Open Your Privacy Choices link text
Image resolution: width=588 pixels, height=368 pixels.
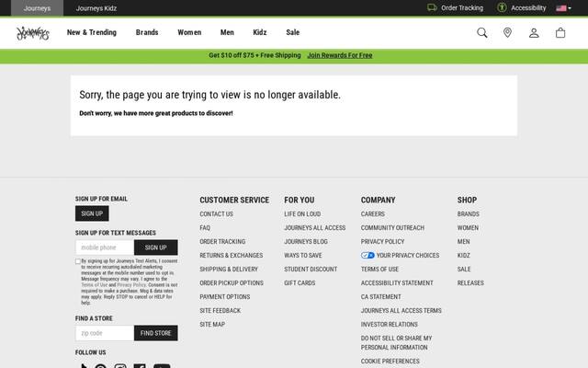[408, 256]
